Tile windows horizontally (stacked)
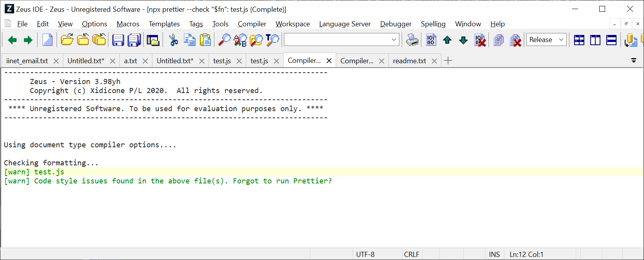The height and width of the screenshot is (260, 644). [x=611, y=40]
